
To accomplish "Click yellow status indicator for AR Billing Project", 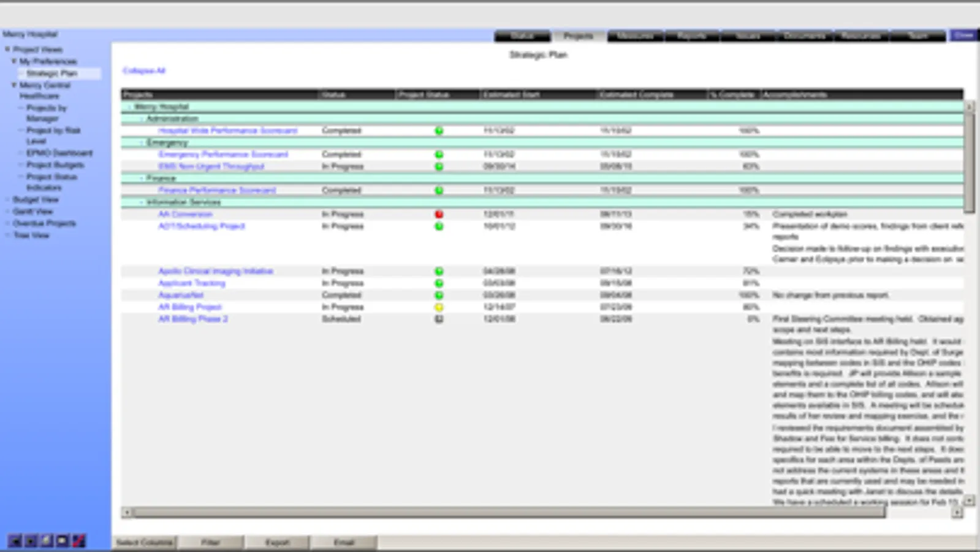I will coord(439,307).
